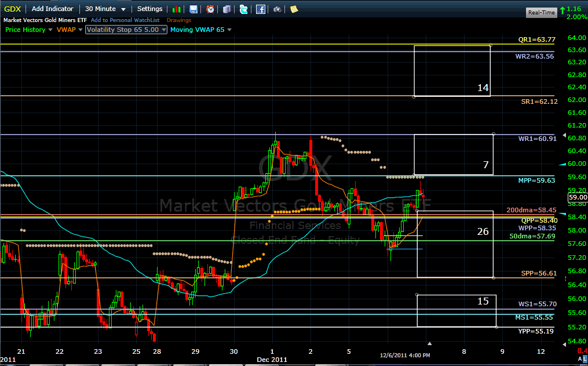Click the Real-Time button

coord(541,12)
